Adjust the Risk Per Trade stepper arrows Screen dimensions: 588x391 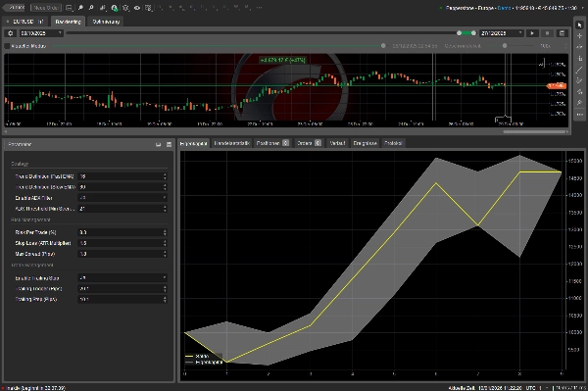click(165, 232)
